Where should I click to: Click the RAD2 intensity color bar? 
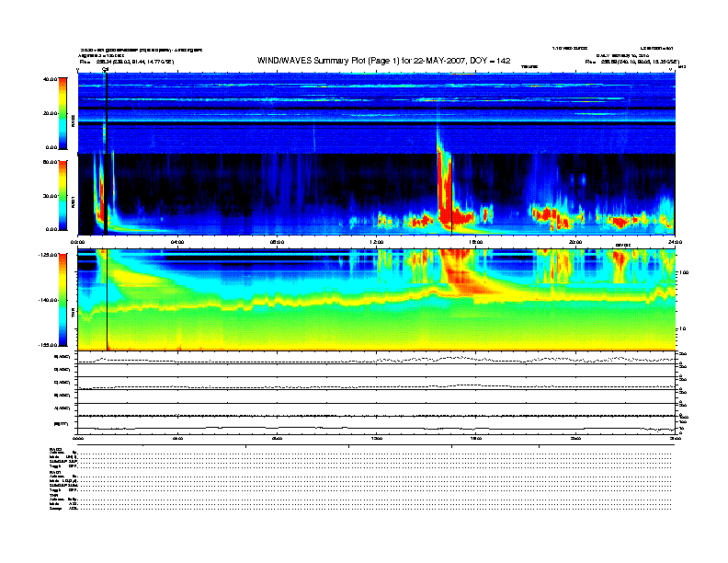point(63,114)
